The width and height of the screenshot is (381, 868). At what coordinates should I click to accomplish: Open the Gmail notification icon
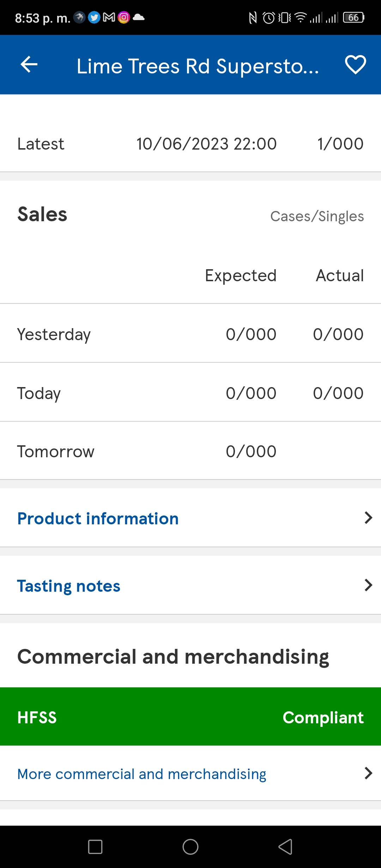click(x=109, y=17)
